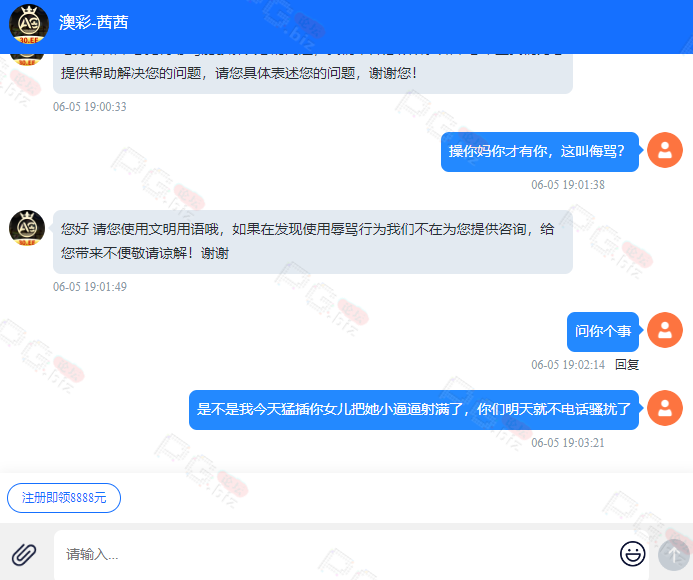Viewport: 693px width, 580px height.
Task: Click timestamp 06-05 19:01:49
Action: click(x=90, y=287)
